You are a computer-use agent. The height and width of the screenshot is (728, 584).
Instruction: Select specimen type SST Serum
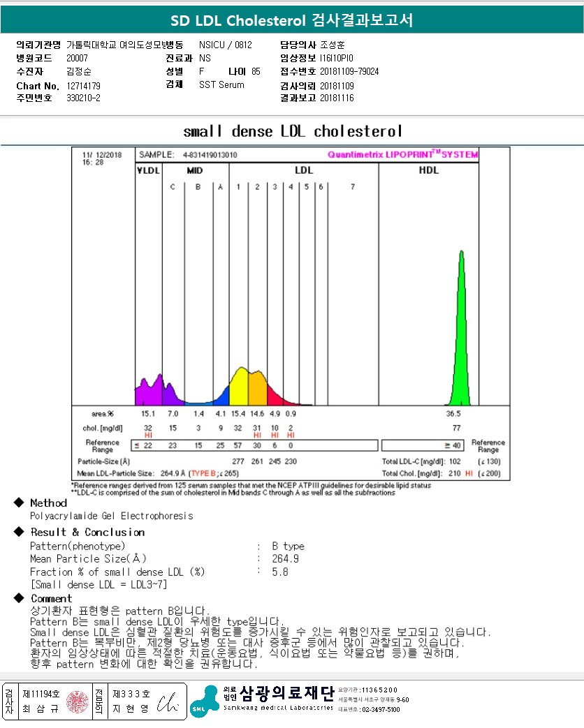click(221, 85)
